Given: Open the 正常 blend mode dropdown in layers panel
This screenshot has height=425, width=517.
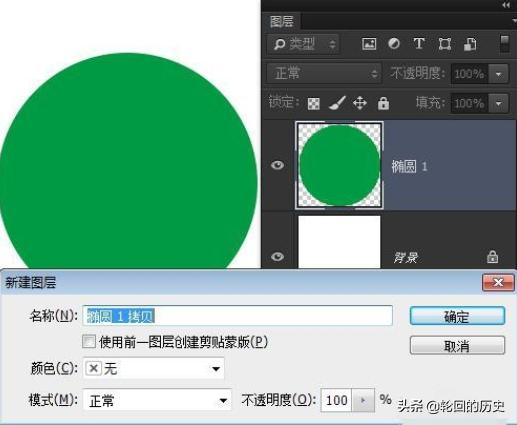Looking at the screenshot, I should 324,73.
